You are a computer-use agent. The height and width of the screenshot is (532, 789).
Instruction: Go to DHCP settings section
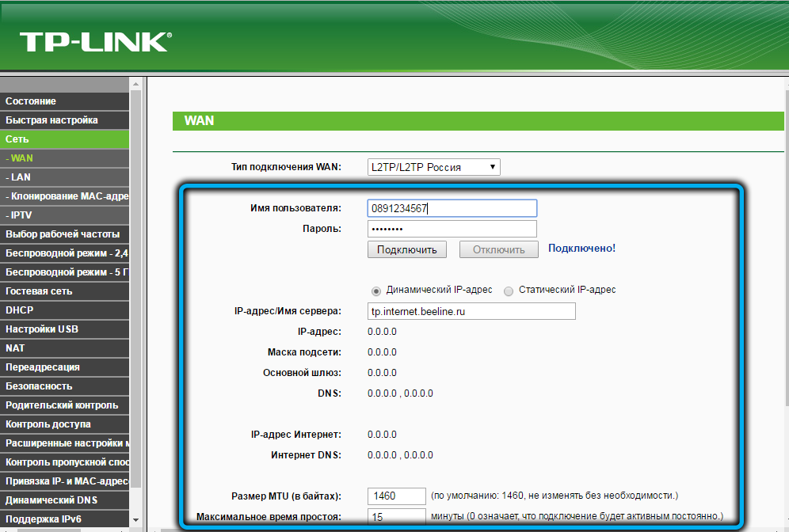63,310
